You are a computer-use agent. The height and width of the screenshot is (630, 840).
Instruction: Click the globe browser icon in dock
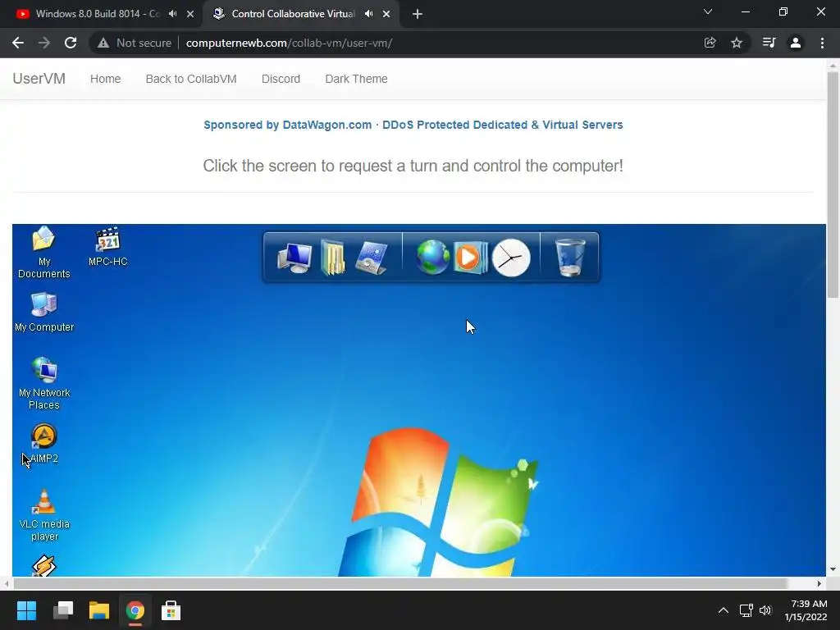click(x=432, y=258)
